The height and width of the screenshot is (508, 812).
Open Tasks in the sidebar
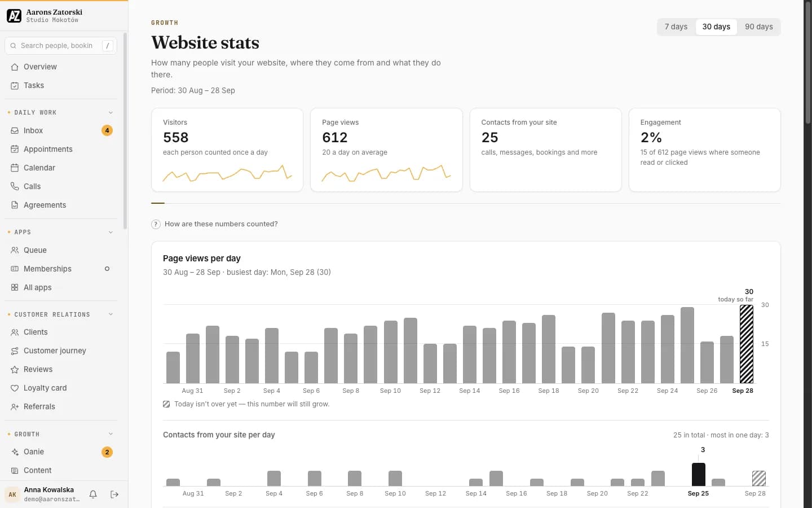pyautogui.click(x=61, y=85)
